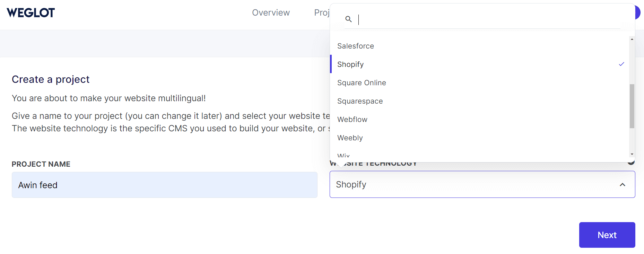
Task: Click the scrollbar down arrow in list
Action: tap(632, 154)
